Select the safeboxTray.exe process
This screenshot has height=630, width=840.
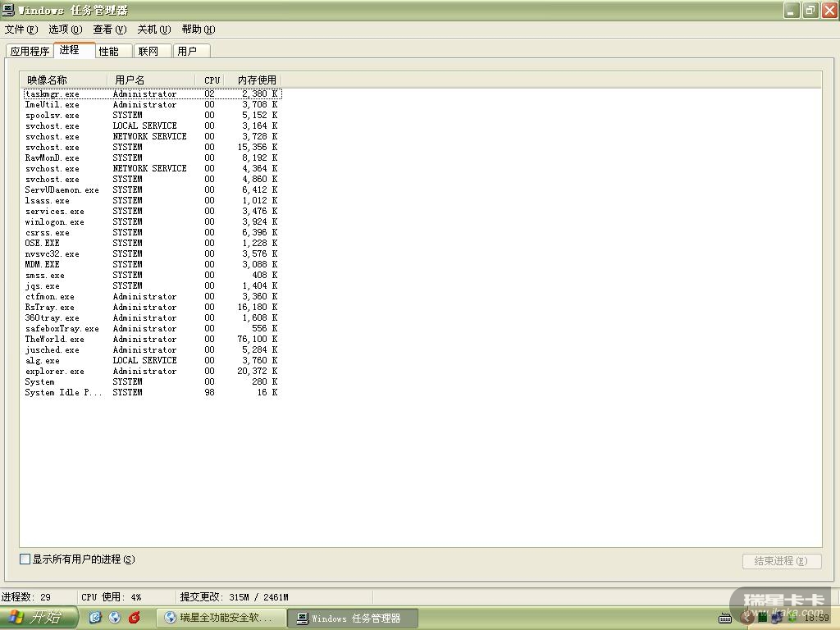click(x=153, y=328)
